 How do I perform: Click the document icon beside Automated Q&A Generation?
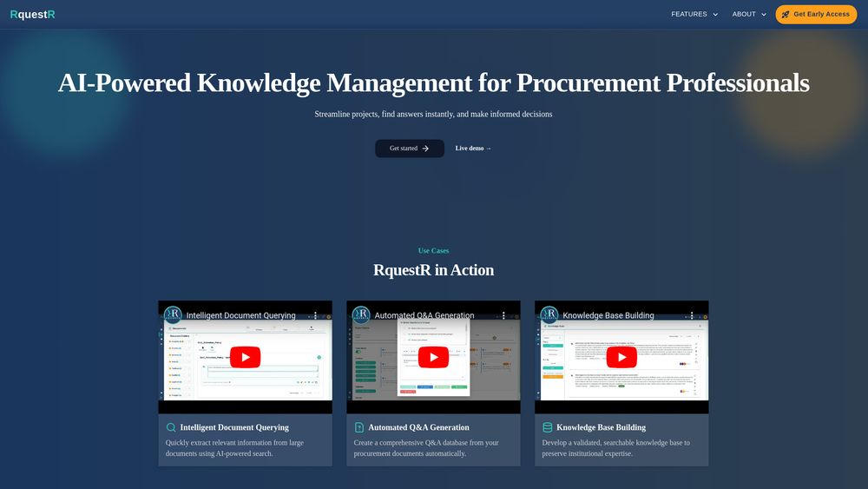pyautogui.click(x=359, y=427)
